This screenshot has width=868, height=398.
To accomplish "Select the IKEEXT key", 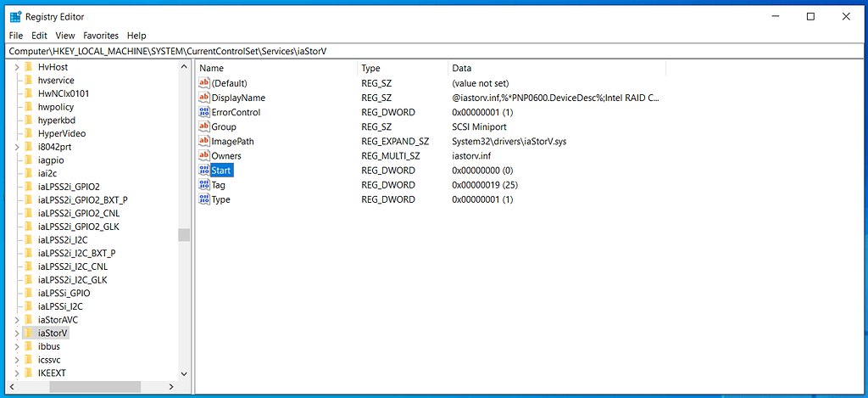I will point(52,373).
